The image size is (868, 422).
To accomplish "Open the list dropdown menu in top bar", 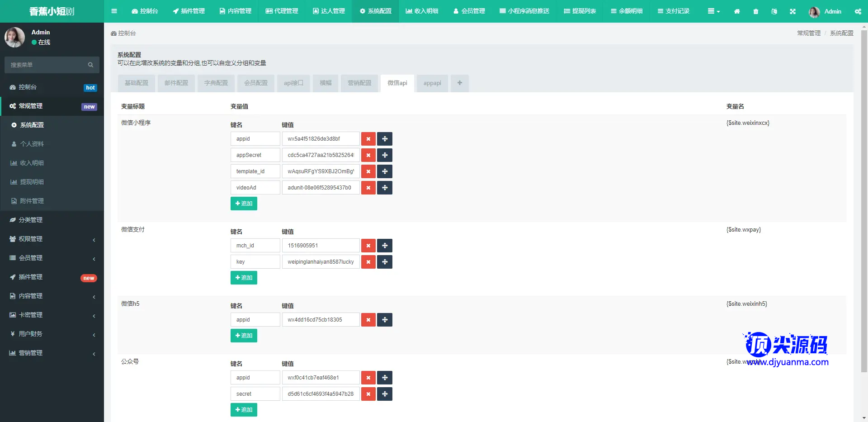I will click(x=713, y=11).
